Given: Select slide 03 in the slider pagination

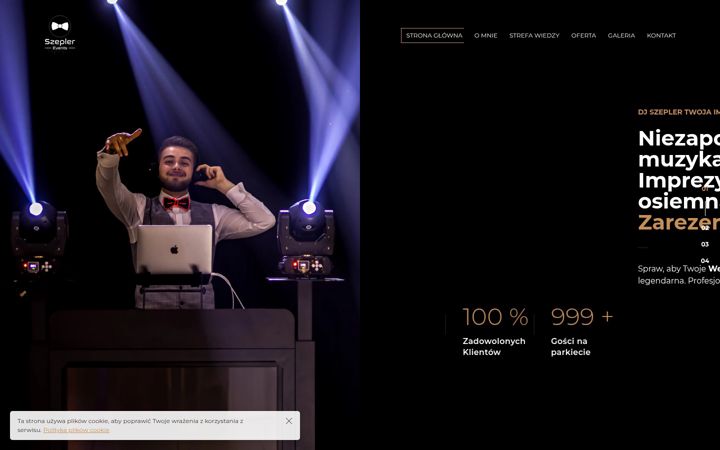Looking at the screenshot, I should [x=705, y=244].
